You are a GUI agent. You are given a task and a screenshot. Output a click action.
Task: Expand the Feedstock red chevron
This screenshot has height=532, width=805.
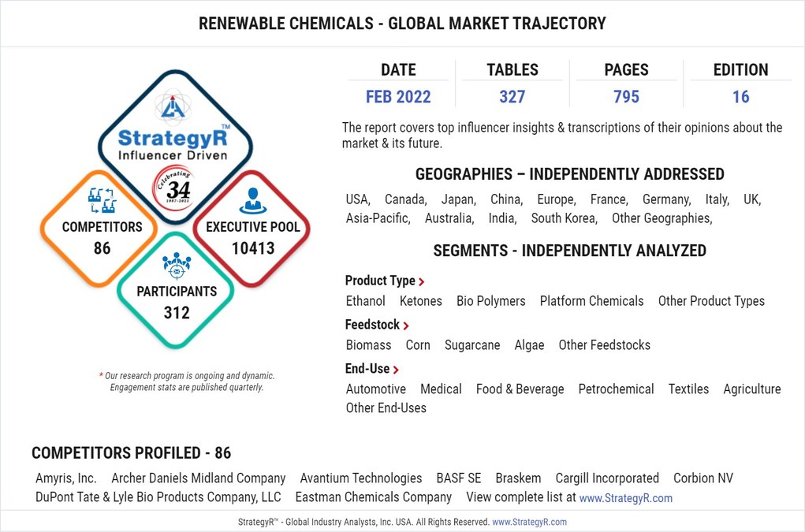click(406, 326)
